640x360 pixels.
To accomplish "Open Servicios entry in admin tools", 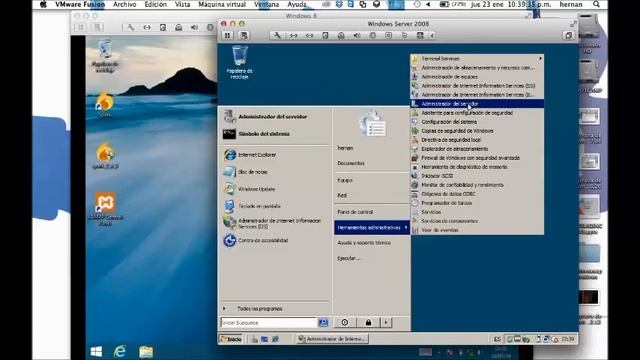I will click(x=477, y=212).
